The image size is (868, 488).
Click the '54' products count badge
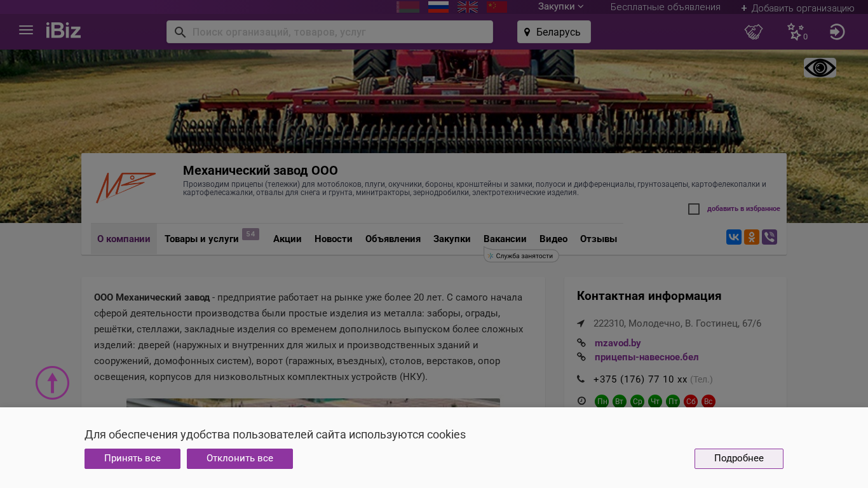click(250, 234)
